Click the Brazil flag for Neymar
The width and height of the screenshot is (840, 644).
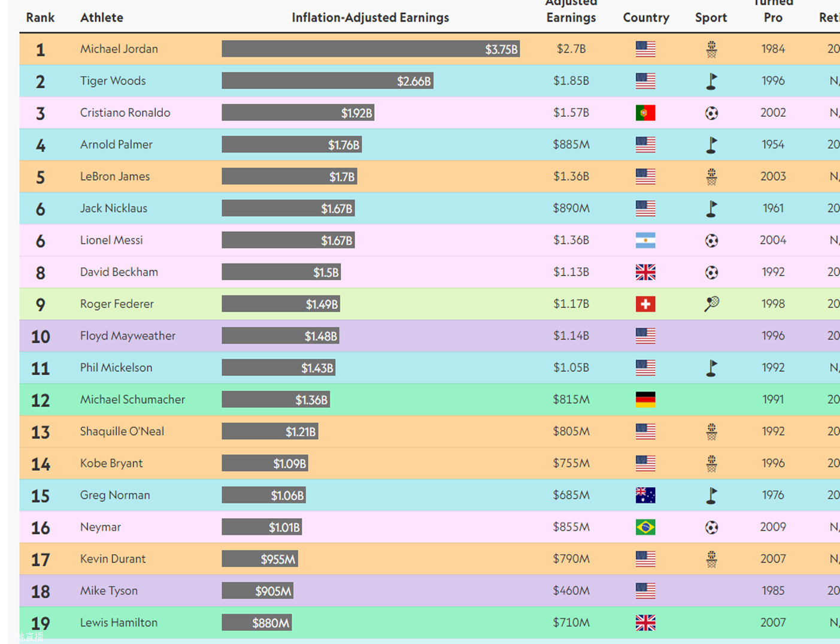(x=645, y=527)
